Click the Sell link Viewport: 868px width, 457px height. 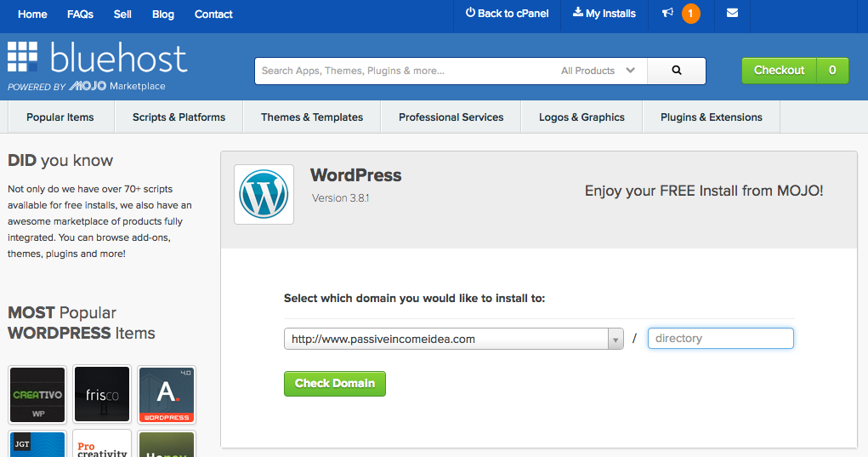122,14
